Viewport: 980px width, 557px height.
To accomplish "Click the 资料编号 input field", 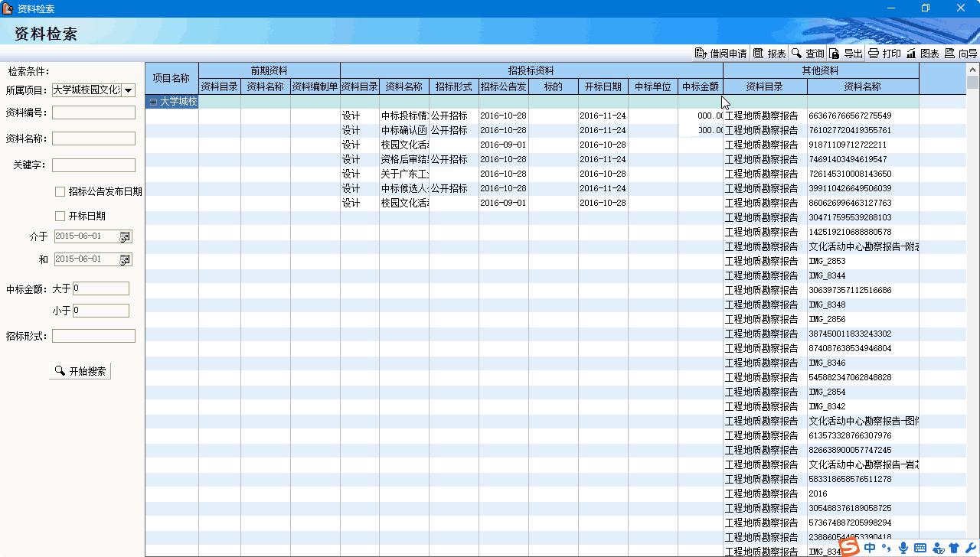I will (93, 112).
